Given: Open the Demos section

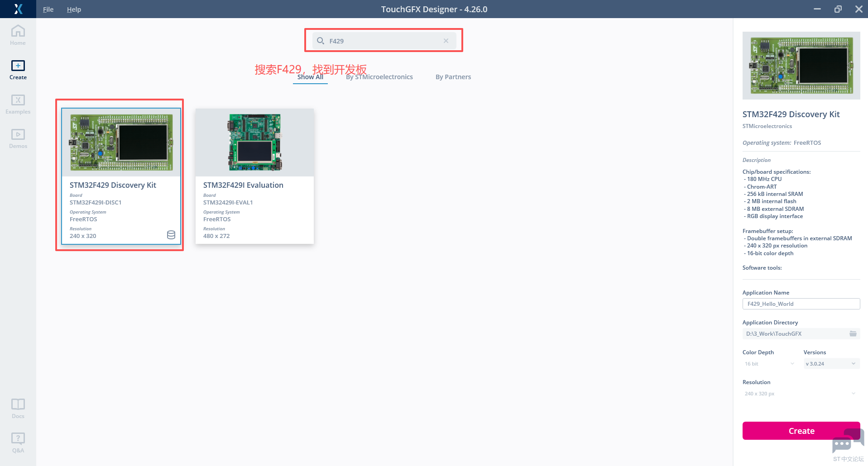Looking at the screenshot, I should (18, 137).
